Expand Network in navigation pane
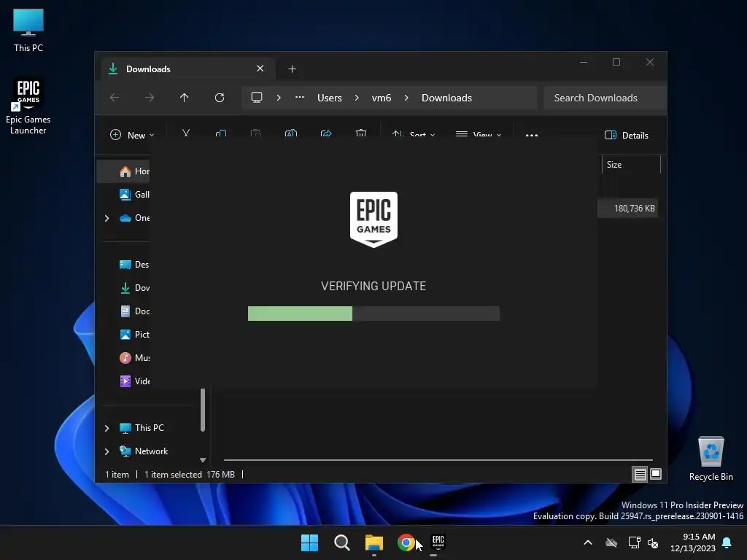 (107, 451)
